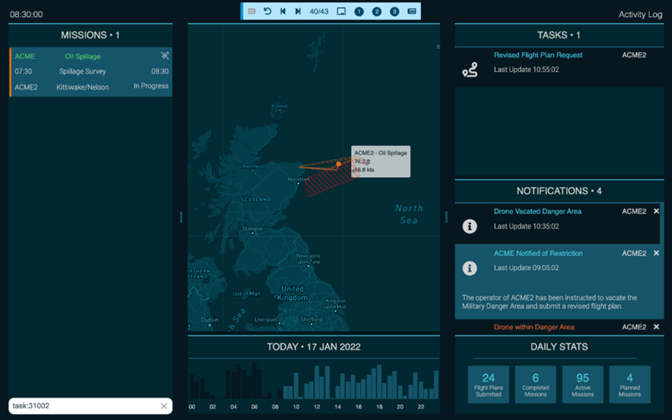Viewport: 672px width, 420px height.
Task: Dismiss the Drone Vacated Danger Area notification
Action: (656, 211)
